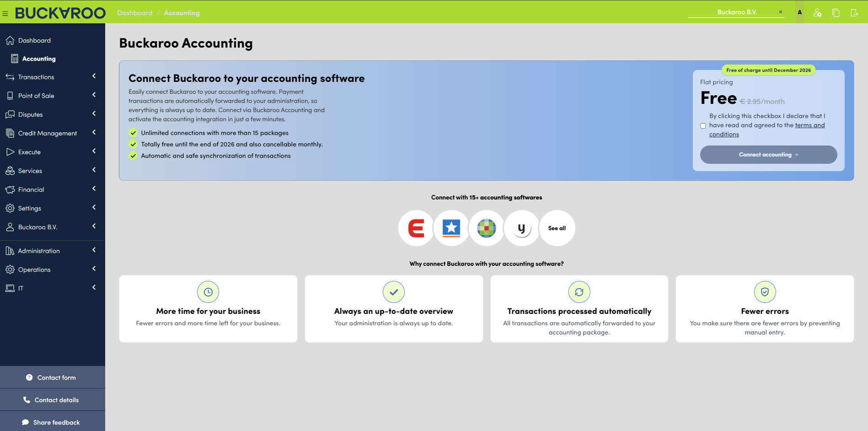
Task: Click the Buckaroo B.V. merchant selector field
Action: (736, 12)
